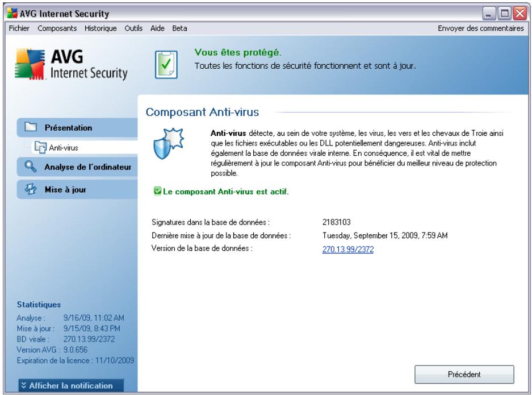
Task: Click the AVG title bar icon
Action: [12, 14]
